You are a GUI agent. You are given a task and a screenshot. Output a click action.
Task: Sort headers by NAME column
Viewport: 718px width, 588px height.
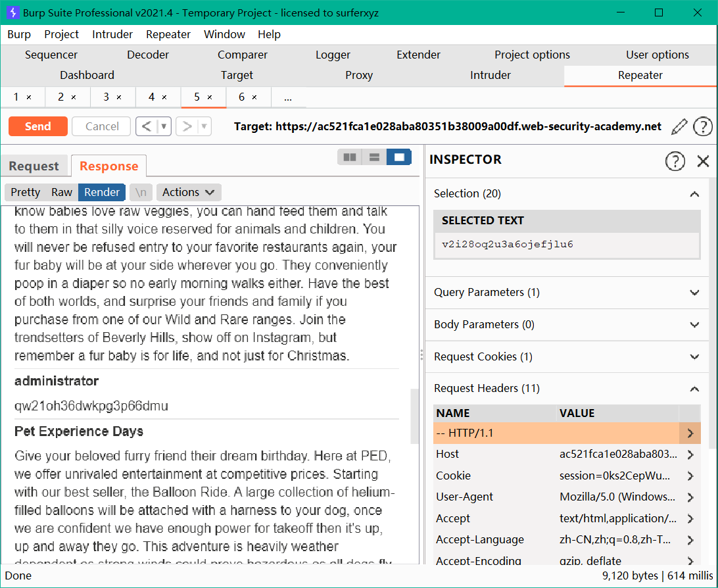[494, 414]
